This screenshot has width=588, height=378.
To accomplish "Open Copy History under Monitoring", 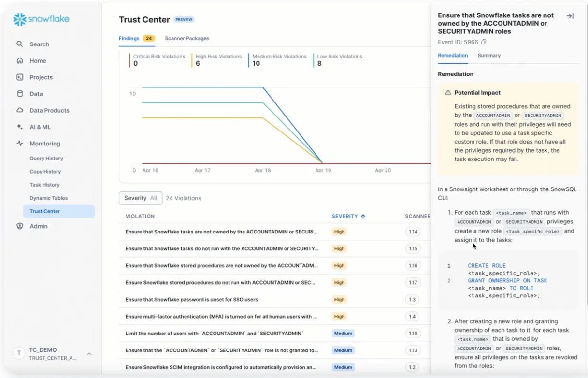I will (x=45, y=172).
